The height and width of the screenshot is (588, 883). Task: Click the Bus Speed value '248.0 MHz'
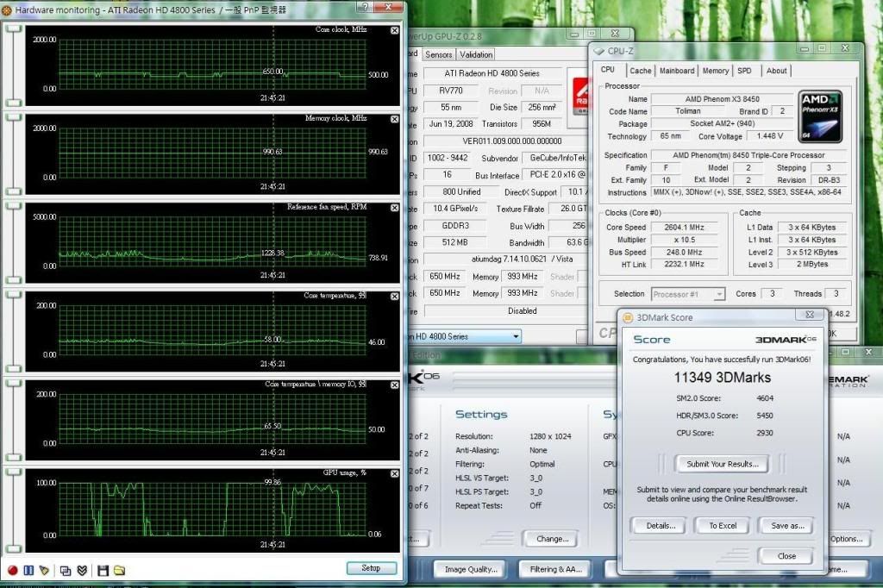coord(684,253)
